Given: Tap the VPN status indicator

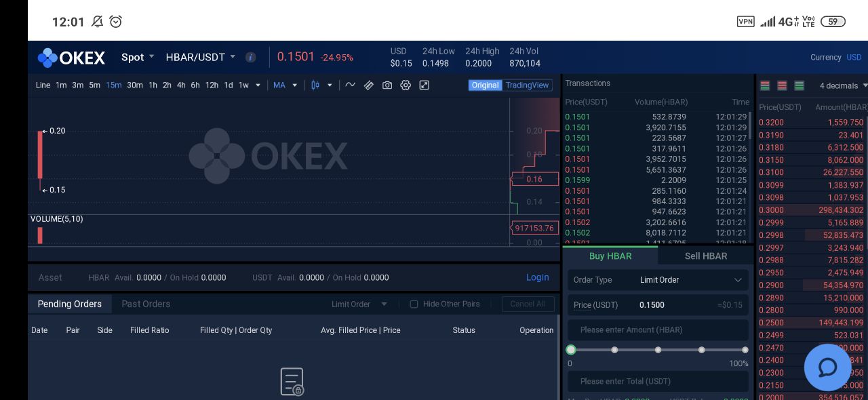Looking at the screenshot, I should [745, 21].
